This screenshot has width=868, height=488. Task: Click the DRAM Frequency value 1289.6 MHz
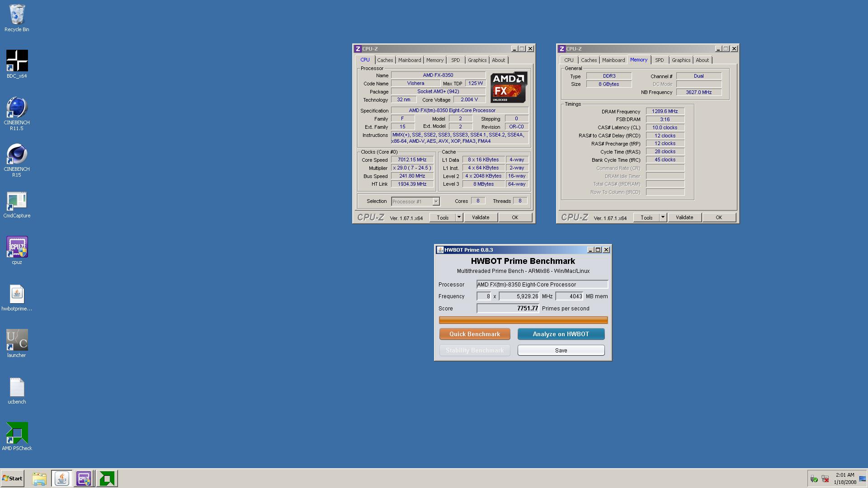[x=665, y=112]
